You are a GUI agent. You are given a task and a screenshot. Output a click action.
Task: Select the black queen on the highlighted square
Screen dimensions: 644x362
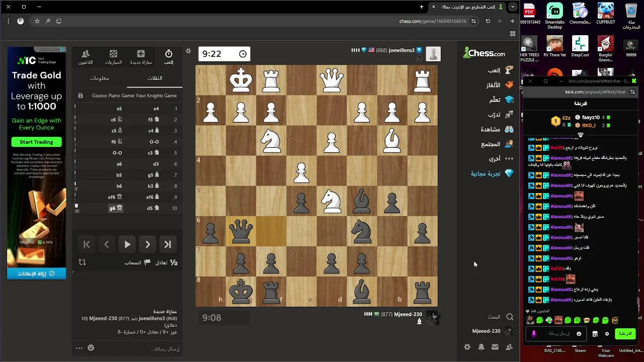(x=241, y=231)
